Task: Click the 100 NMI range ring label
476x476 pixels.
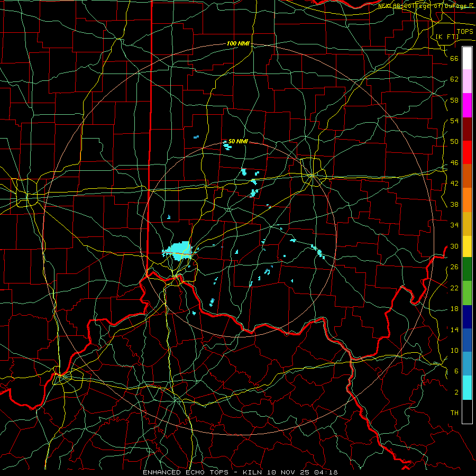Action: [238, 43]
